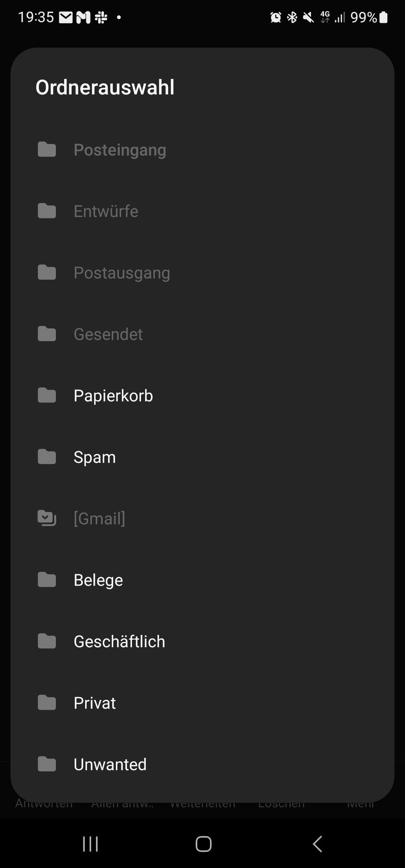Screen dimensions: 405x868
Task: Tap the folder icon beside Posteingang
Action: pos(47,149)
